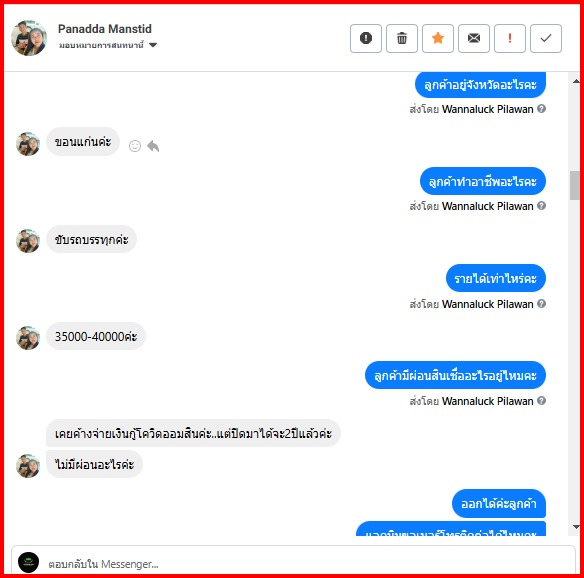Screen dimensions: 584x578
Task: Click help icon under ลูกค้าทำอาชีพอะไรคะ message
Action: click(x=542, y=206)
